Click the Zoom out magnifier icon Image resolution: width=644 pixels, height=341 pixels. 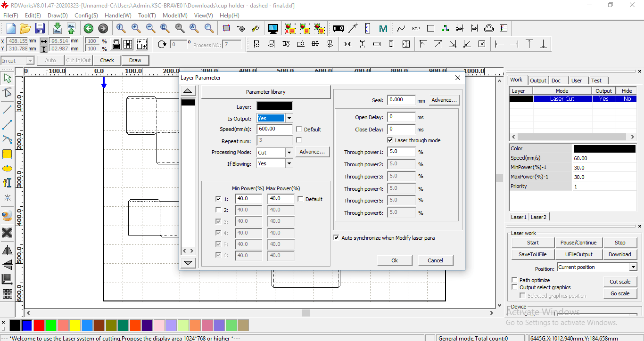click(x=150, y=28)
